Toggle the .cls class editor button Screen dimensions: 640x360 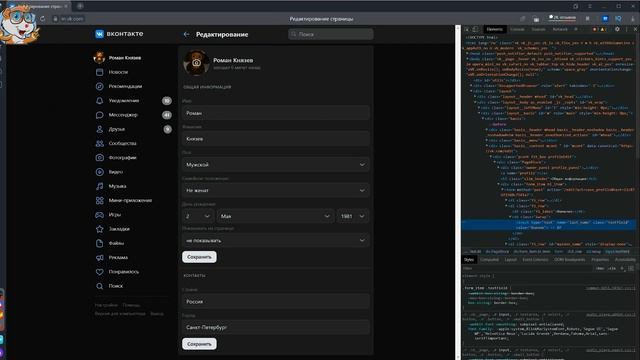click(611, 269)
